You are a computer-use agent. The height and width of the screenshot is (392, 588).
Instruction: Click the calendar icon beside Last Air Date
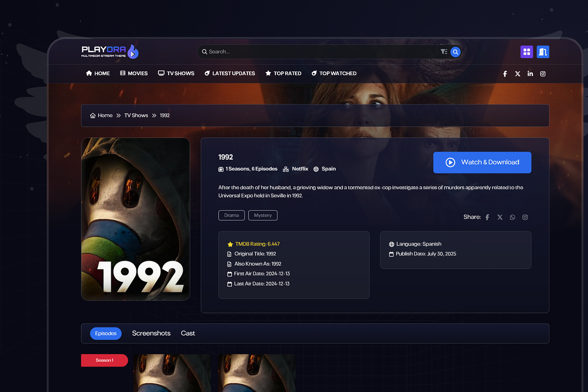click(230, 284)
